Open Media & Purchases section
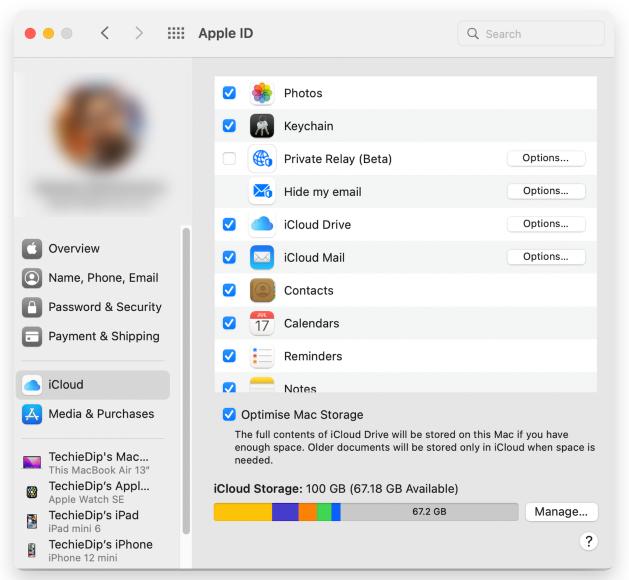The width and height of the screenshot is (629, 580). 93,414
